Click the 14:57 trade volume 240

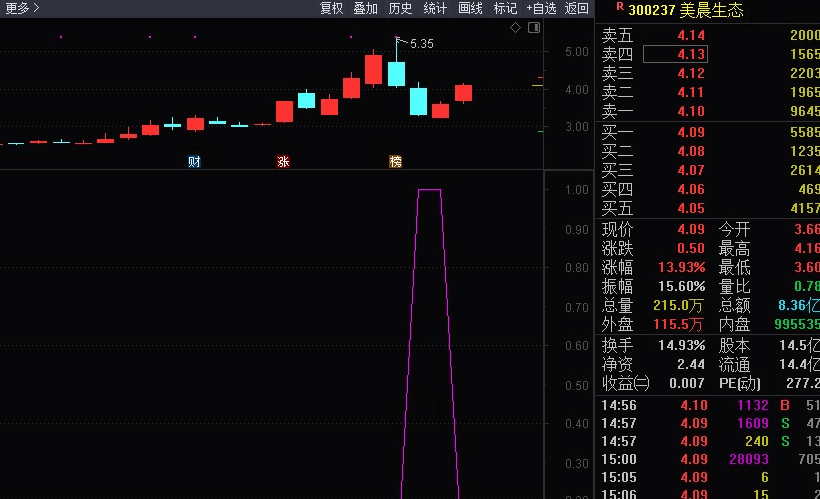(757, 441)
